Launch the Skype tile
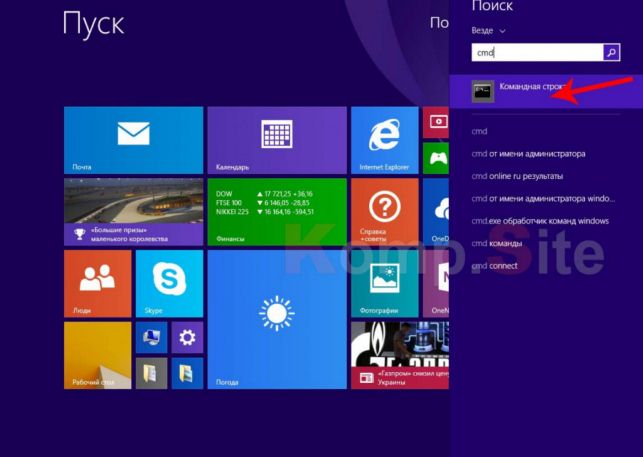This screenshot has width=643, height=457. tap(169, 283)
